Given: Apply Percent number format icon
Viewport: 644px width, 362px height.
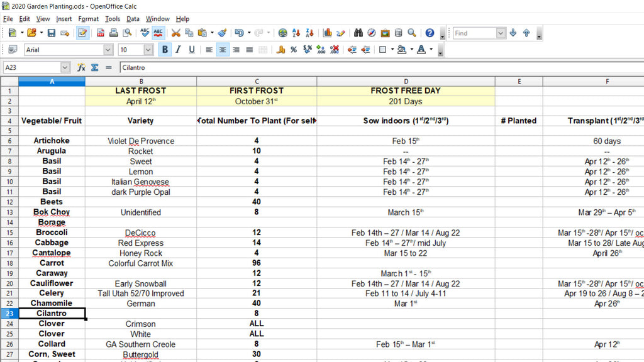Looking at the screenshot, I should click(x=294, y=50).
